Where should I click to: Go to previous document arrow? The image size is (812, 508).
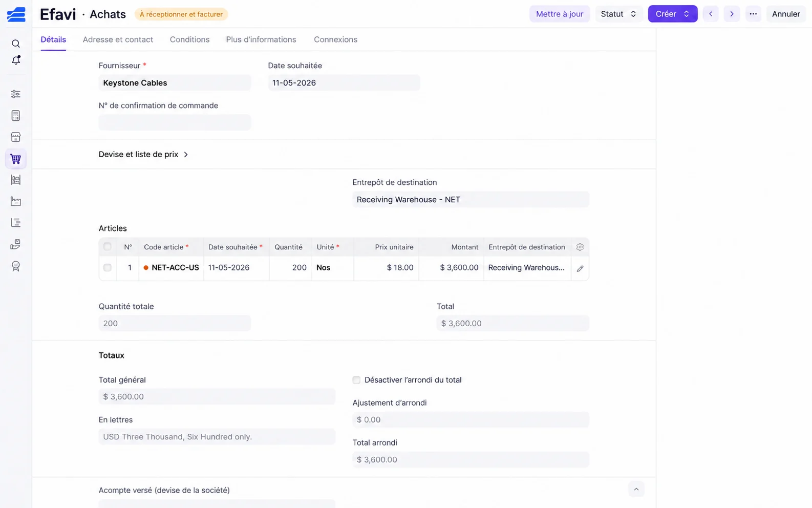pyautogui.click(x=711, y=14)
